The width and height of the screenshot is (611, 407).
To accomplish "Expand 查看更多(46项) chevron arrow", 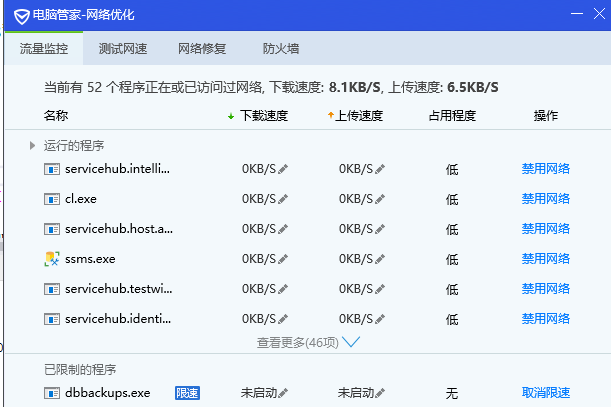I will click(x=351, y=342).
